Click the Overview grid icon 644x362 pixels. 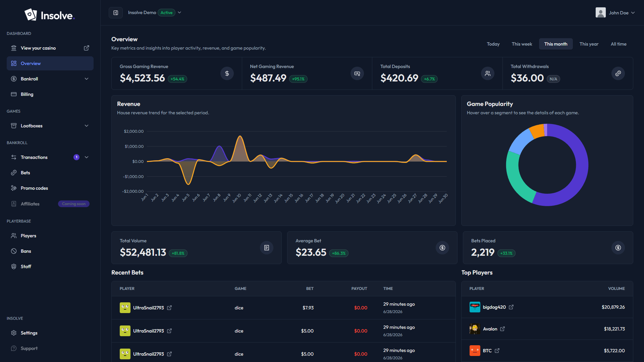point(14,63)
